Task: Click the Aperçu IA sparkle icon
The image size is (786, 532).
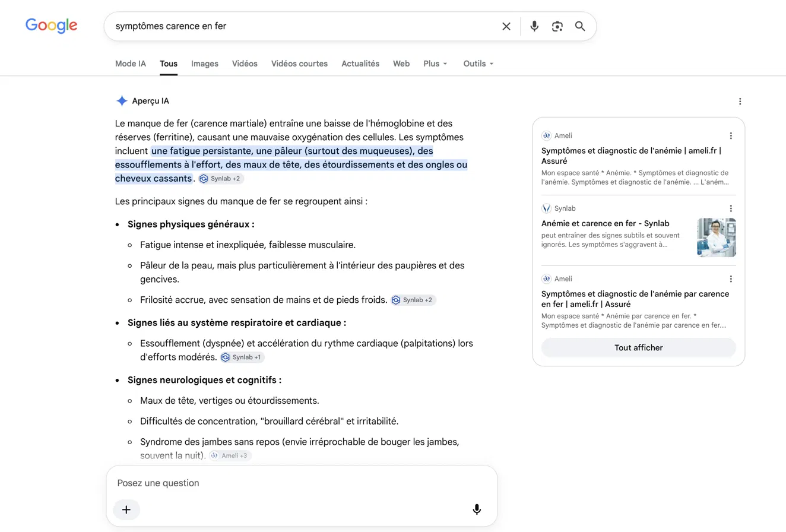Action: [x=122, y=101]
